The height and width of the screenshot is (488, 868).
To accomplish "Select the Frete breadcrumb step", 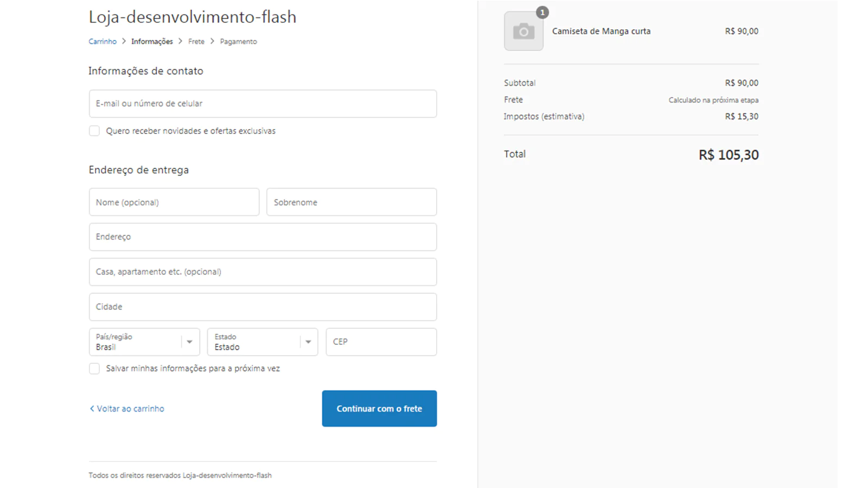I will [x=196, y=42].
